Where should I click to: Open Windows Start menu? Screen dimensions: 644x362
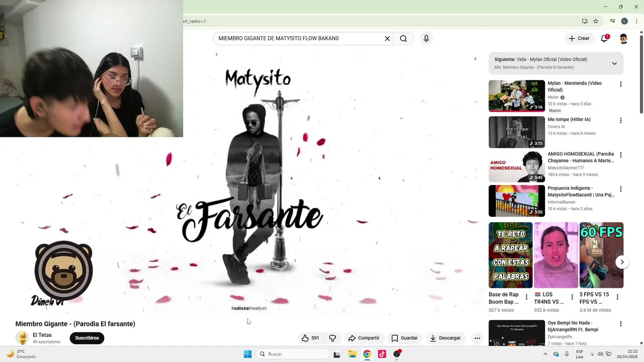pos(248,354)
